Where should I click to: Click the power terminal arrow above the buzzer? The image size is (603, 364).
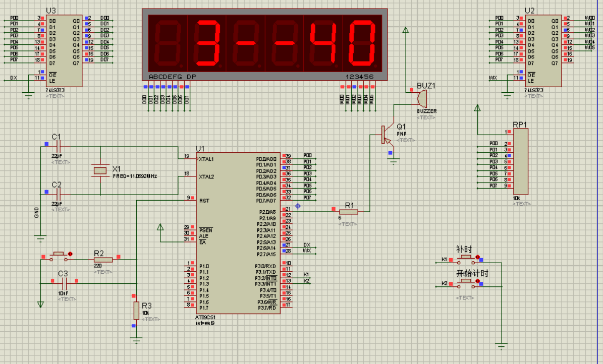[405, 30]
